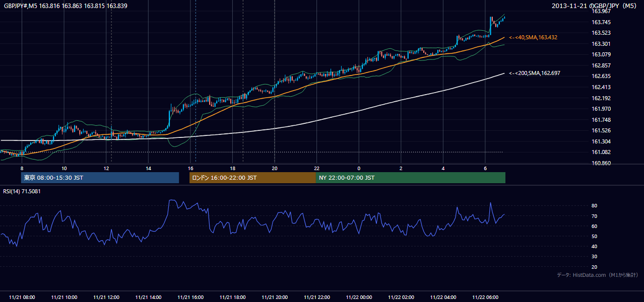Click the 11/21 20:00 time axis label
This screenshot has height=302, width=644.
point(275,297)
